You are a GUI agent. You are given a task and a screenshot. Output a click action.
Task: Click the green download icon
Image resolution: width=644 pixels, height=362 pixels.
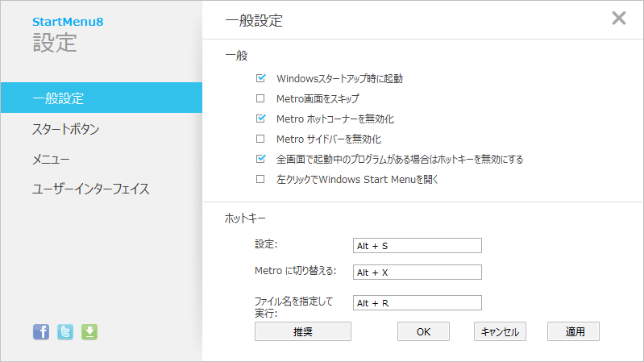tap(89, 331)
